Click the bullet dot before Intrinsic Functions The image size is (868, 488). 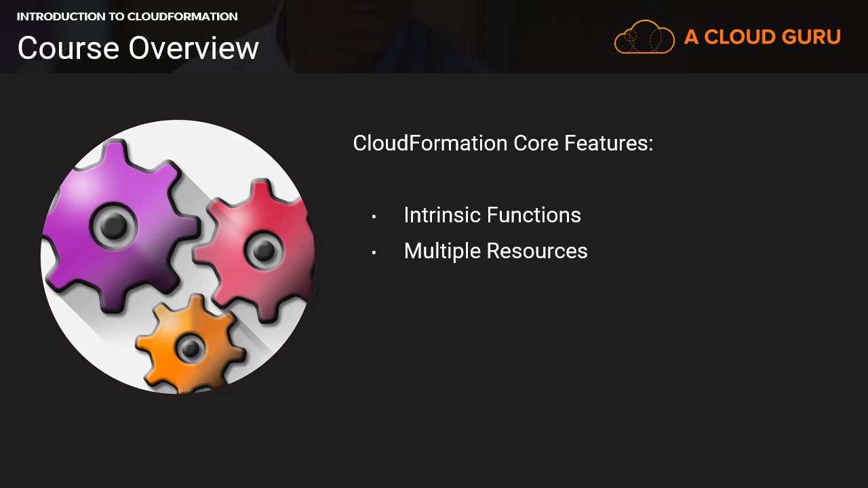374,217
